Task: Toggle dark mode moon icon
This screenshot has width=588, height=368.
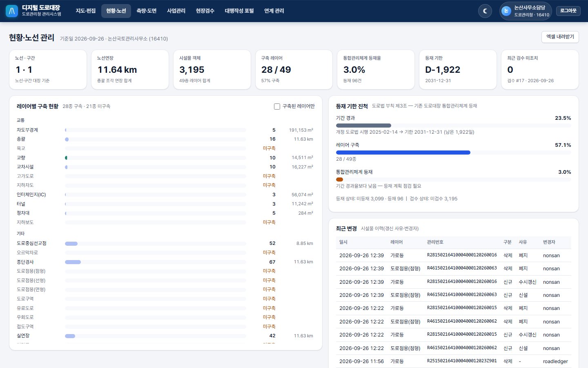Action: [485, 11]
